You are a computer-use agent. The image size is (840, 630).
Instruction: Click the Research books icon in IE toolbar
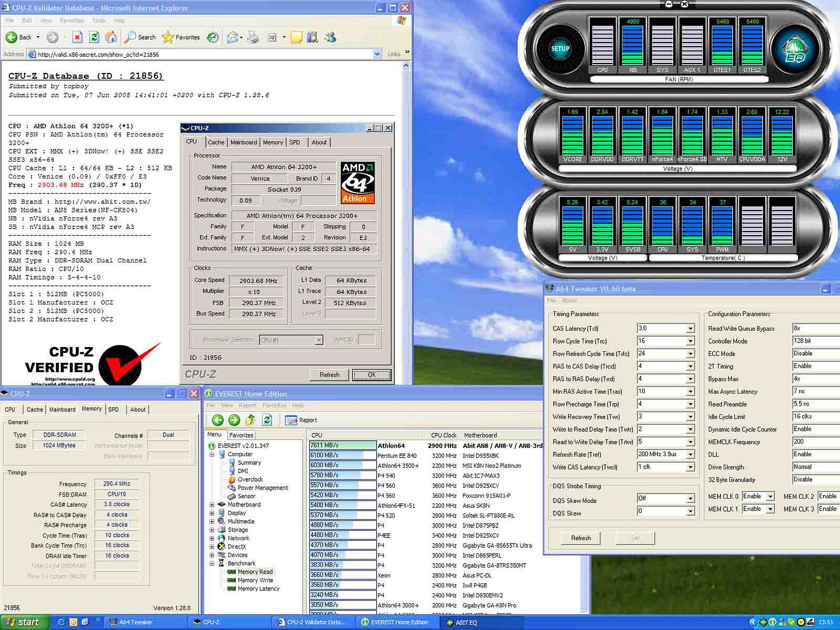coord(313,37)
